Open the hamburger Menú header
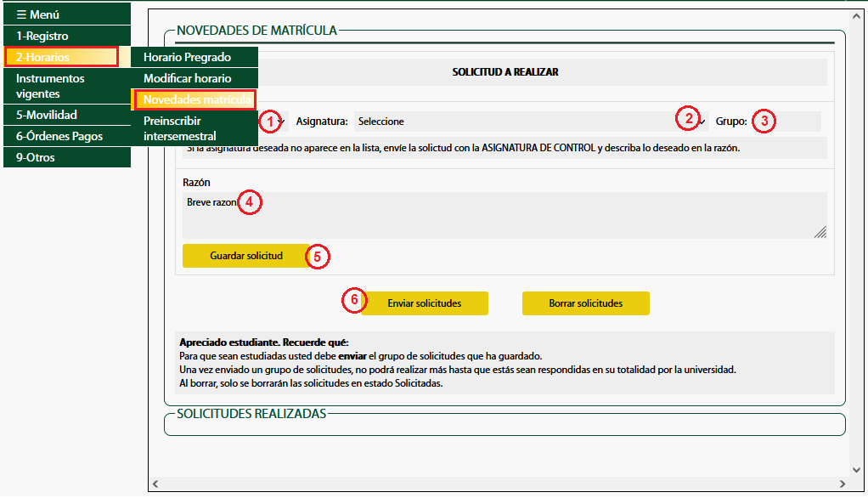 pos(67,14)
